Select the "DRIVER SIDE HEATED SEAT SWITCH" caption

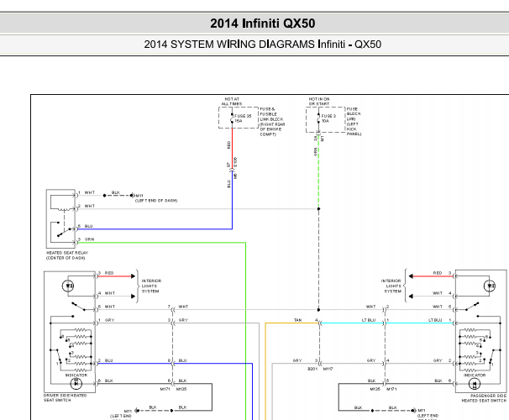[x=65, y=397]
